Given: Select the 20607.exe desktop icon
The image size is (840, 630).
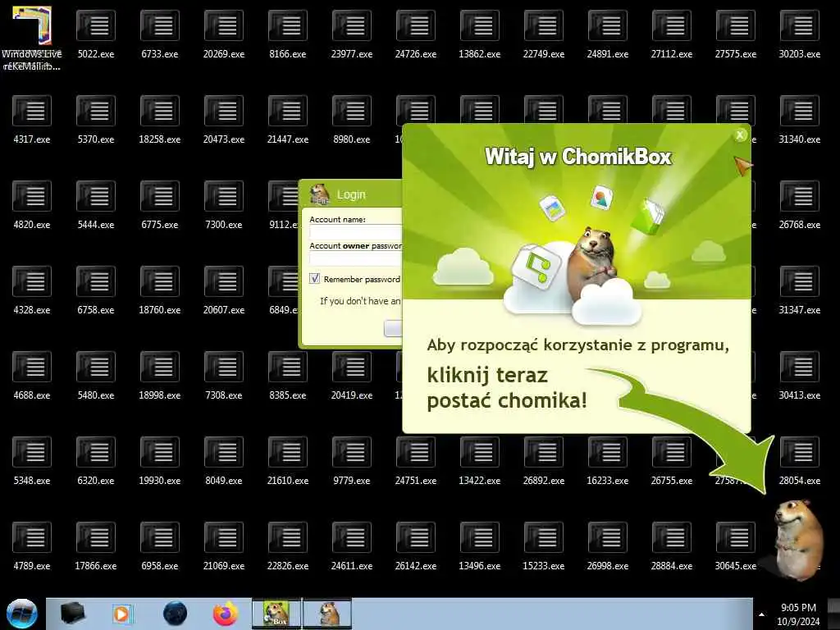Looking at the screenshot, I should [224, 290].
